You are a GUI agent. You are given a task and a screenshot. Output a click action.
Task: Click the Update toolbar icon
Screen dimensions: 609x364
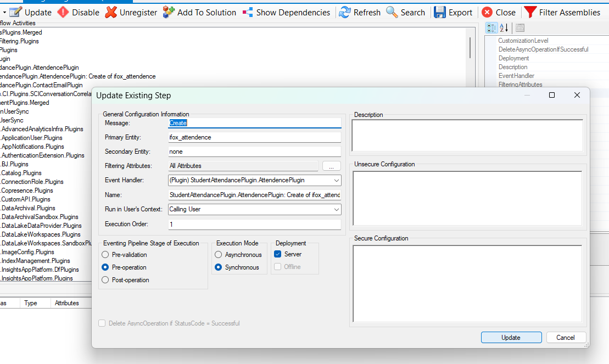point(15,12)
